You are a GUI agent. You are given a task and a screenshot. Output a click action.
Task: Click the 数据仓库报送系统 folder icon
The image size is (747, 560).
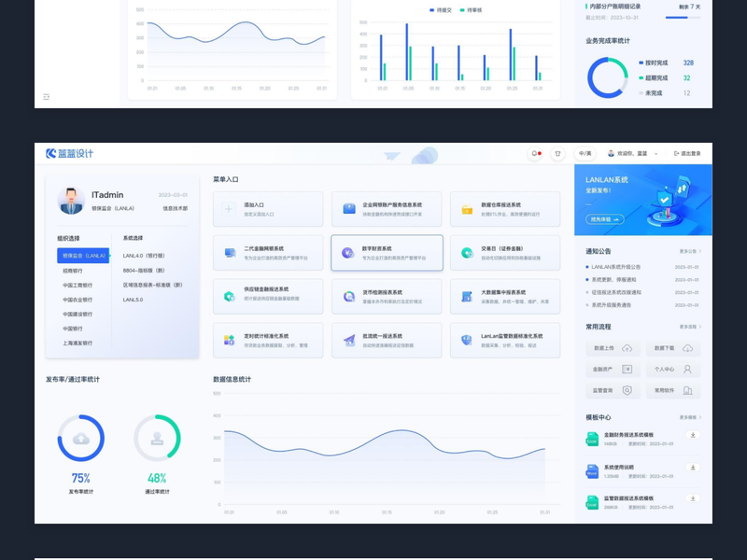pos(467,209)
